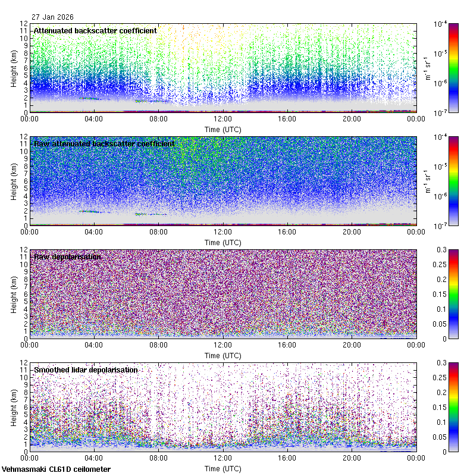
Task: Click "Time (UTC)" label under Smoothed depolarisation plot
Action: 222,469
